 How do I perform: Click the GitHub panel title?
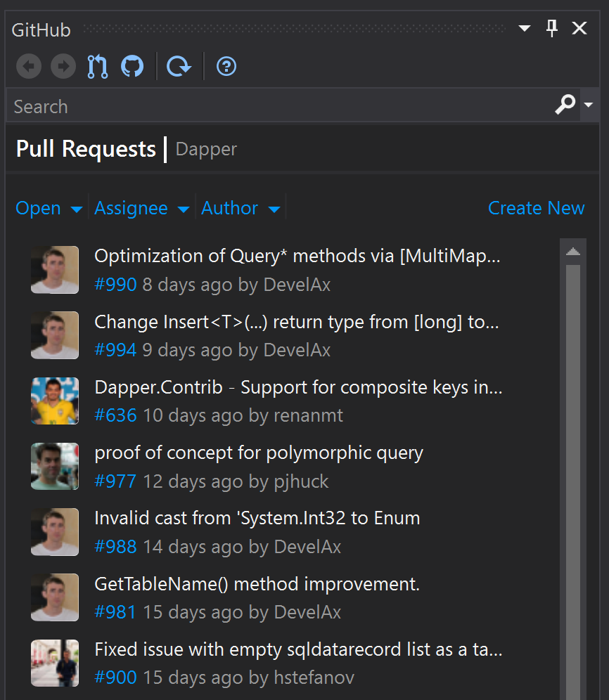(41, 30)
